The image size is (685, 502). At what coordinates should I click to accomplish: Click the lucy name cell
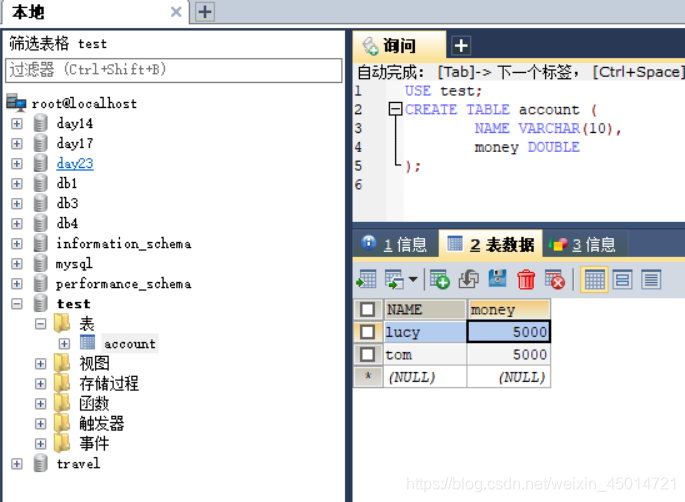(x=425, y=332)
